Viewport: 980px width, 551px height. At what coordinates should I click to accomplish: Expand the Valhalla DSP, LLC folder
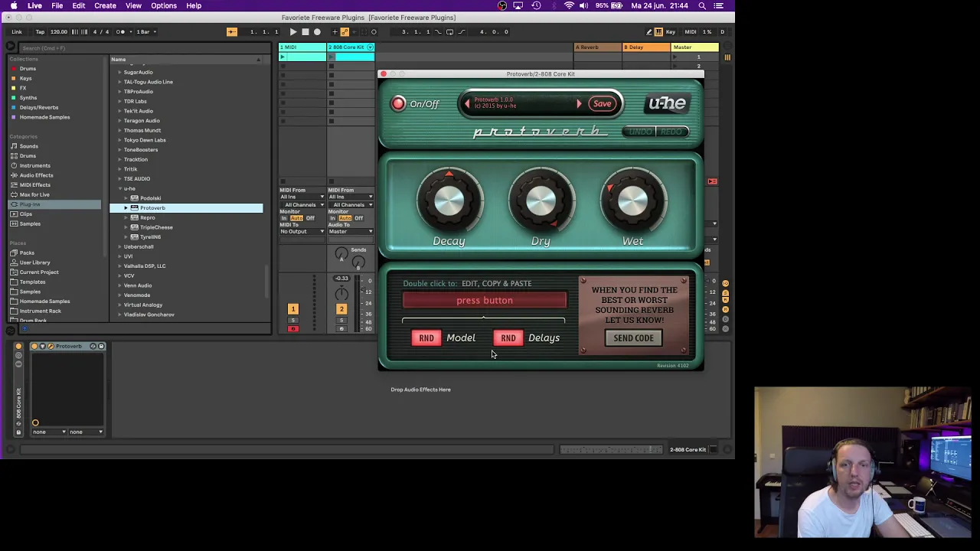pyautogui.click(x=119, y=266)
